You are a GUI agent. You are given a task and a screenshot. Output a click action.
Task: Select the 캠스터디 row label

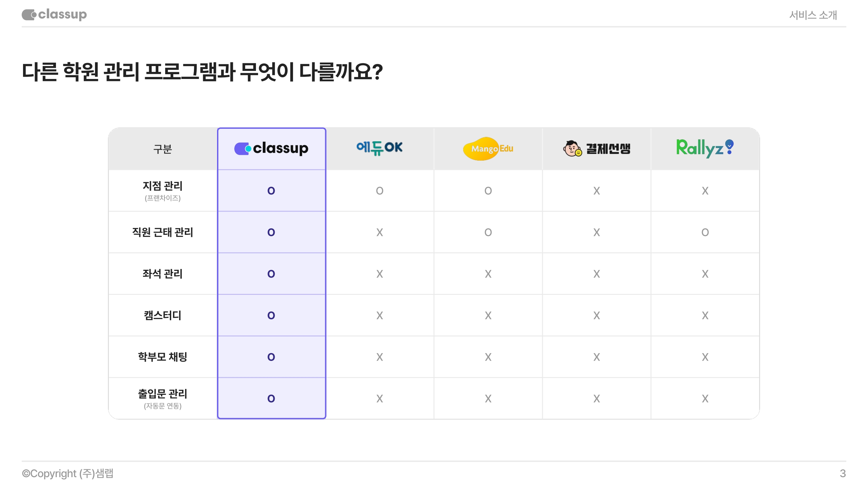coord(163,316)
